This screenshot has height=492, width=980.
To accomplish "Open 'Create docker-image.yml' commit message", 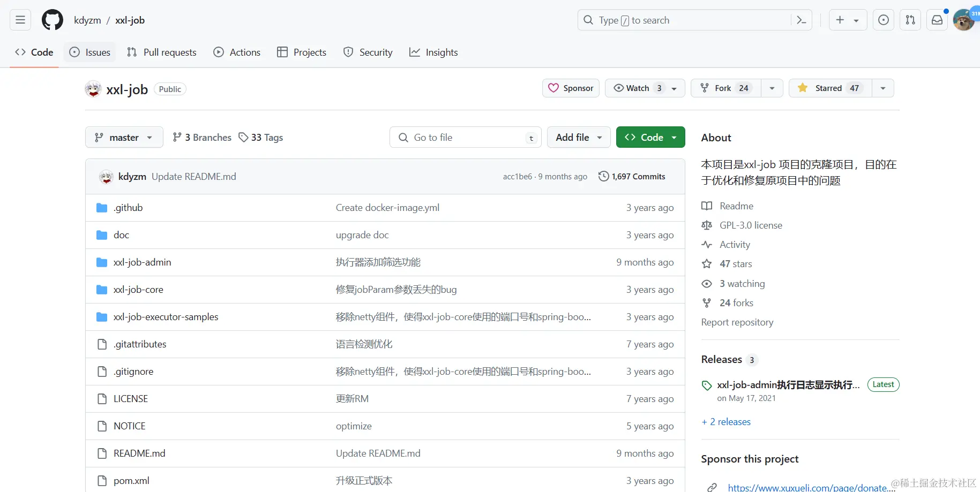I will [x=387, y=208].
